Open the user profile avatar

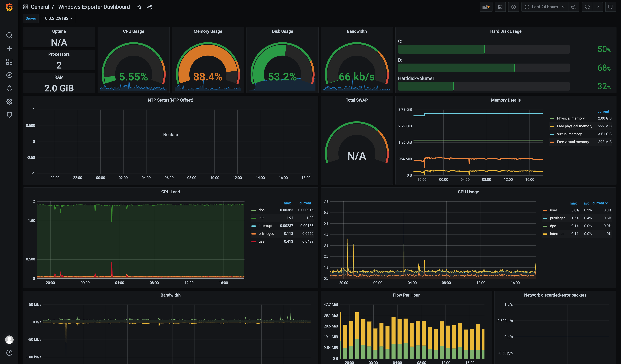coord(9,340)
